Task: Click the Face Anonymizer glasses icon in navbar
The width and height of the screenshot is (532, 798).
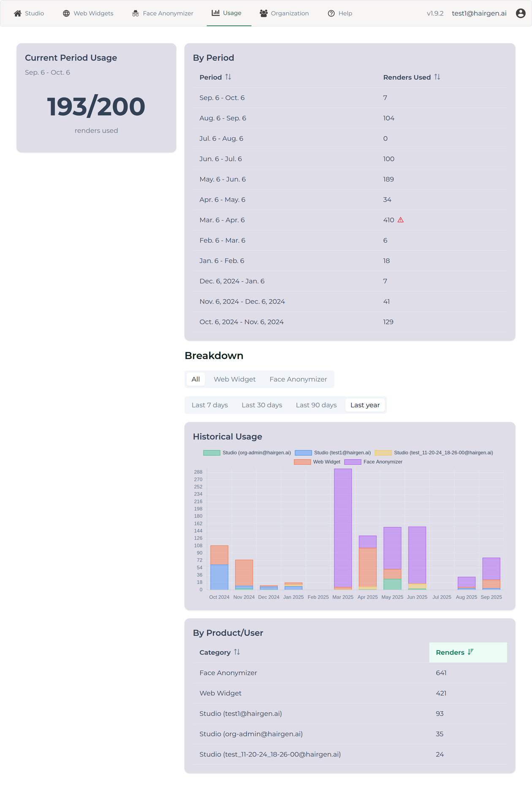Action: (x=135, y=13)
